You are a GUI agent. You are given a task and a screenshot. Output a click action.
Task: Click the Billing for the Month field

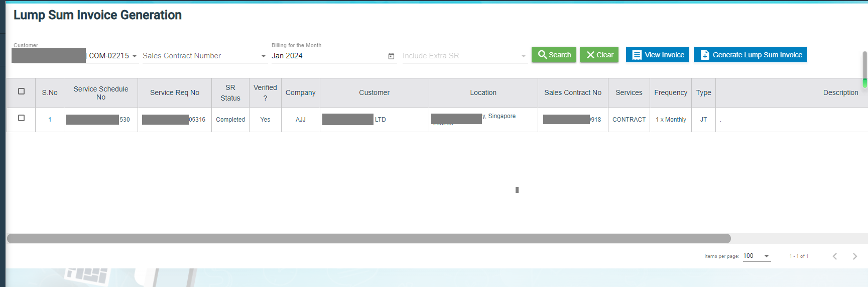[x=329, y=56]
